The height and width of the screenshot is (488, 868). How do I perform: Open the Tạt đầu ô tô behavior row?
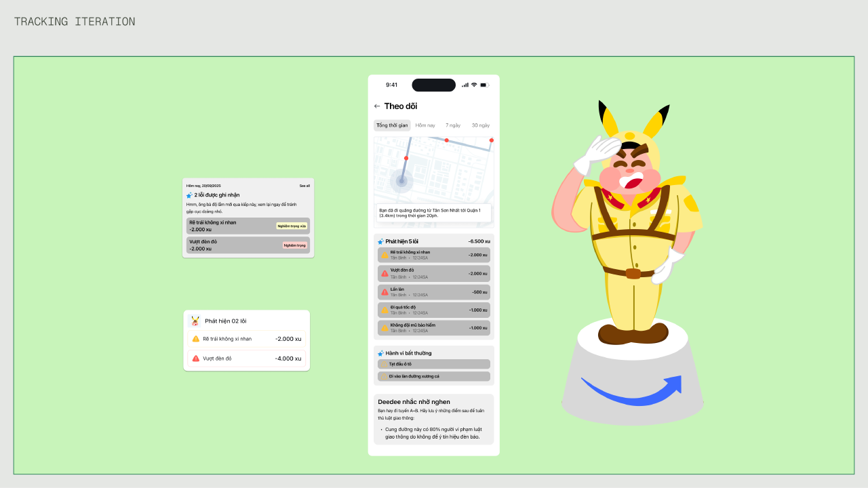tap(434, 364)
